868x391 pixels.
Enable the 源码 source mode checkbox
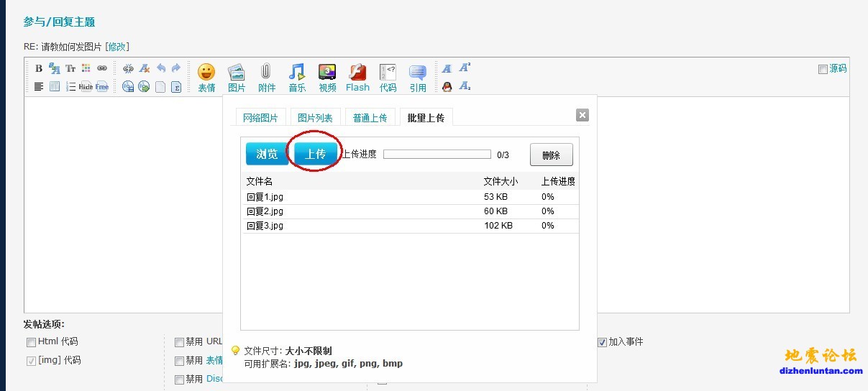[823, 69]
